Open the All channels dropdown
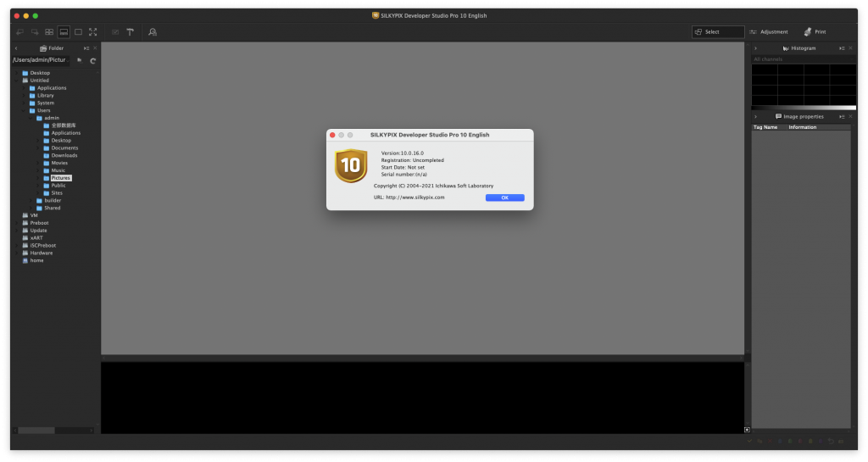 (x=804, y=59)
